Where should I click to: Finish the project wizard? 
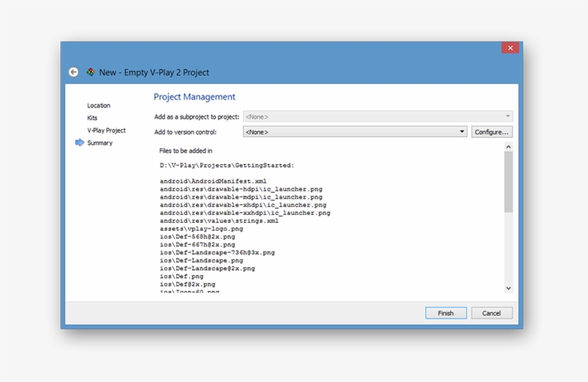(446, 313)
